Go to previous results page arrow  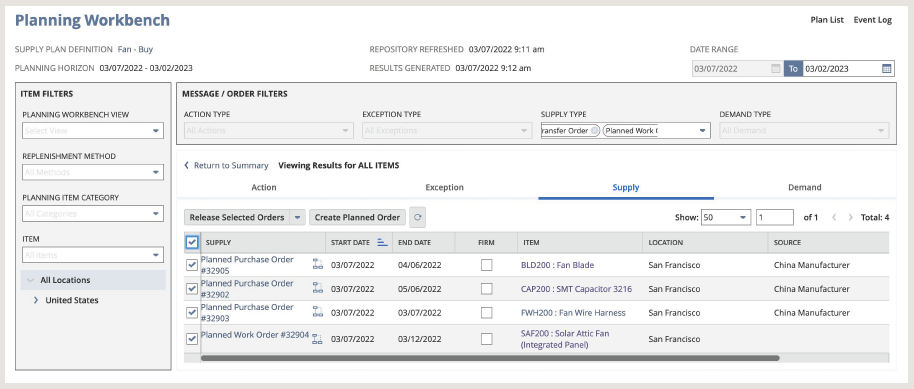point(834,218)
